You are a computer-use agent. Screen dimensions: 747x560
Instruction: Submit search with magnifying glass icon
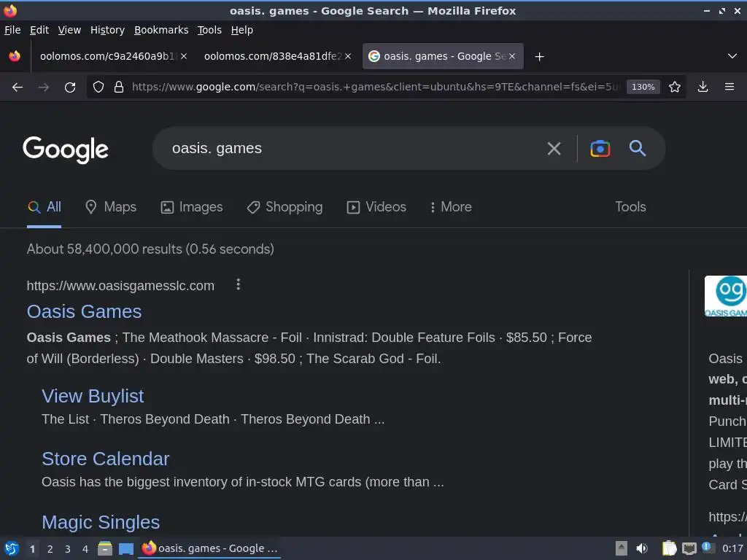[x=637, y=149]
